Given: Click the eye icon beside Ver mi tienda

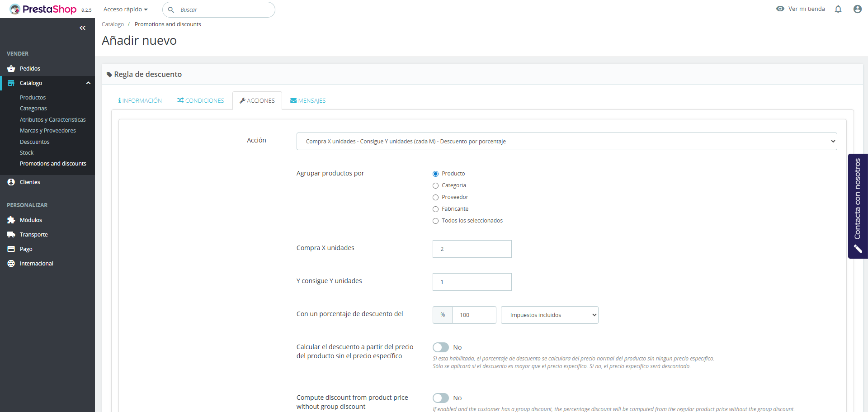Looking at the screenshot, I should (x=780, y=9).
